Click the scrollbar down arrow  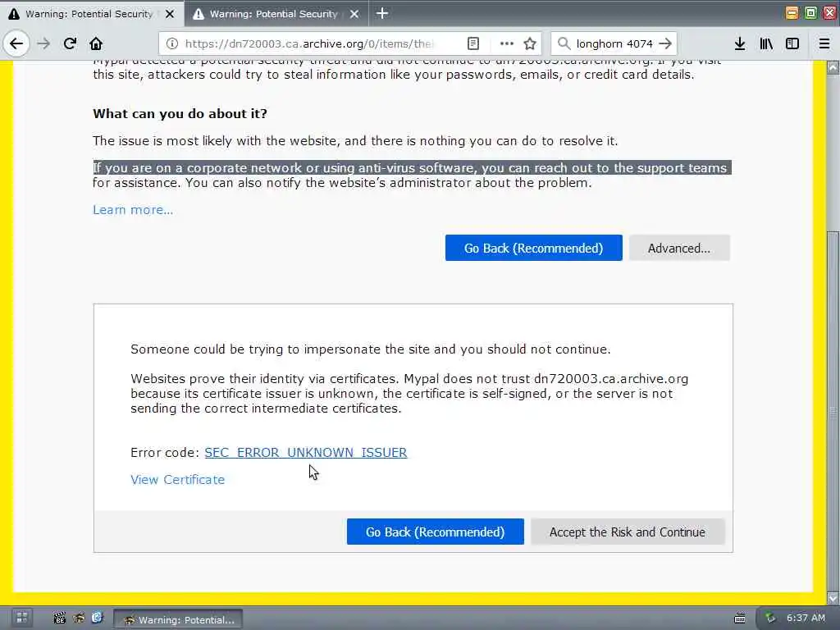(833, 597)
